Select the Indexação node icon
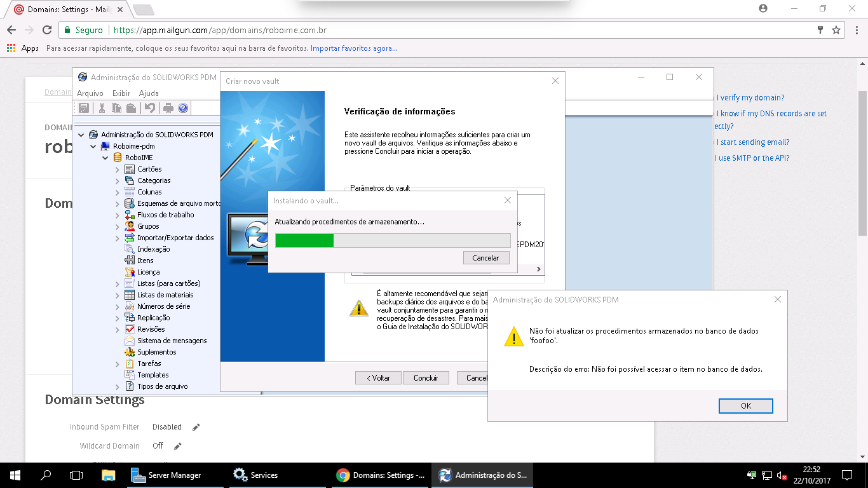The image size is (868, 488). click(130, 249)
